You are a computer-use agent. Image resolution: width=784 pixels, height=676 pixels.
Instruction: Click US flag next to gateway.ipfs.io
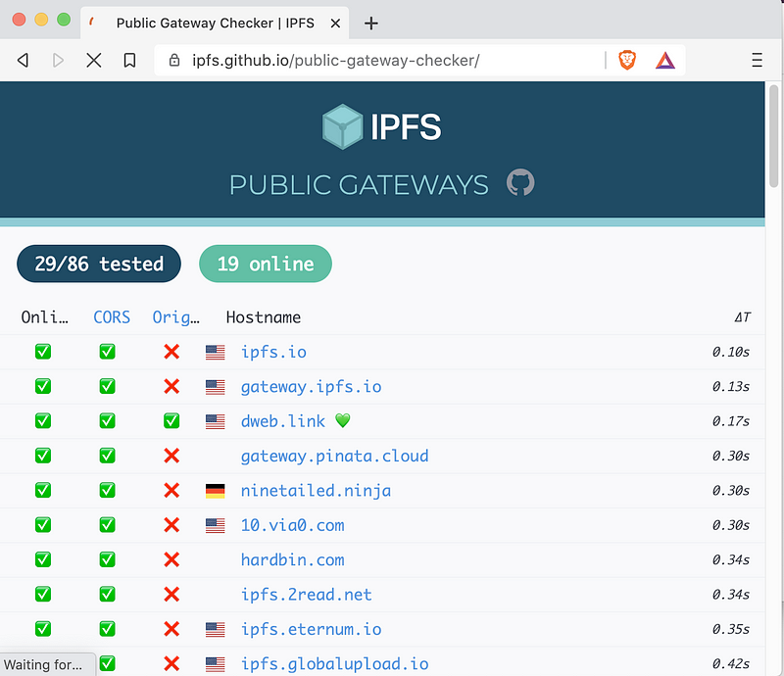215,387
